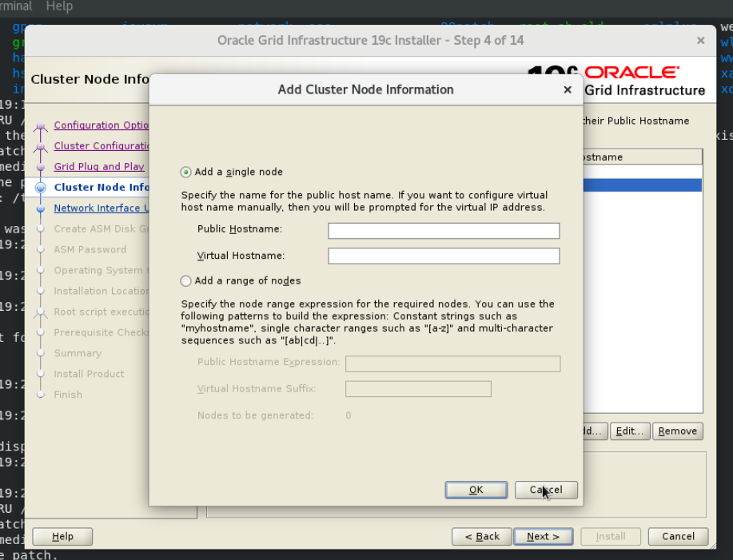Focus the Public Hostname input field

(444, 231)
